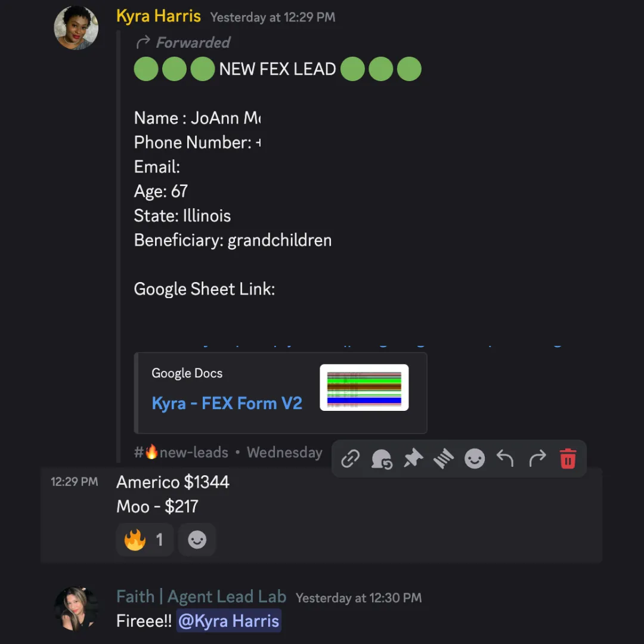Delete the message with red trash icon
Viewport: 644px width, 644px height.
click(x=568, y=459)
